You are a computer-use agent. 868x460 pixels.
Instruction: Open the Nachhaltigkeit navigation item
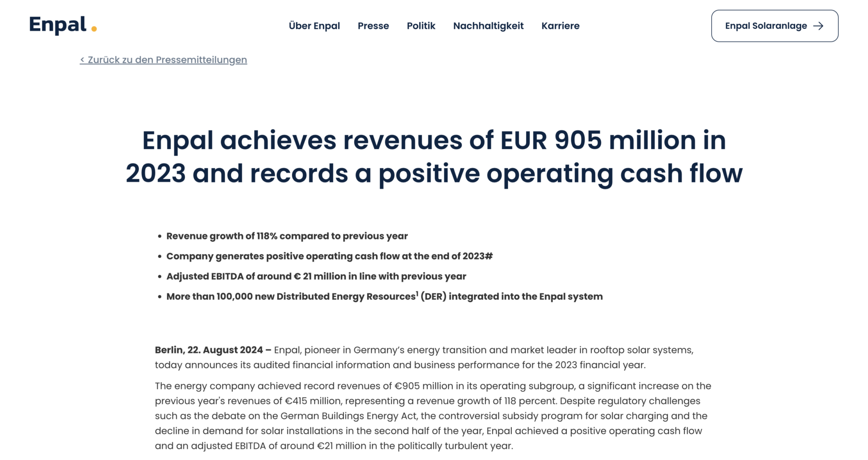pyautogui.click(x=488, y=26)
